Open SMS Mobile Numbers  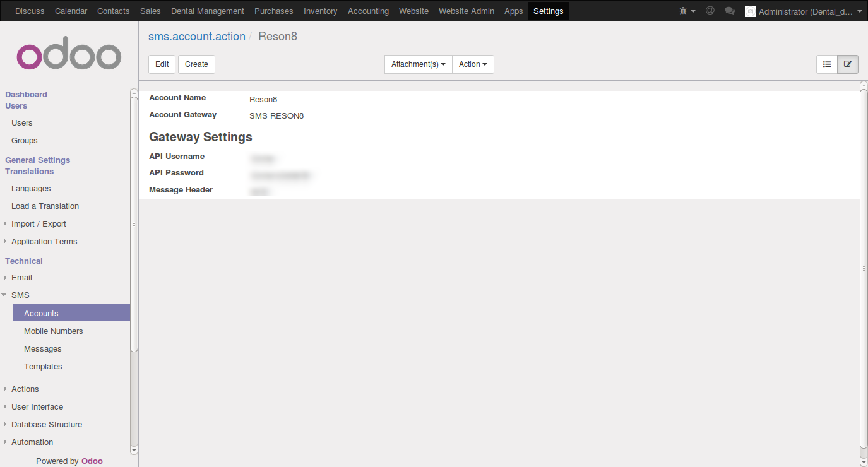(x=54, y=331)
